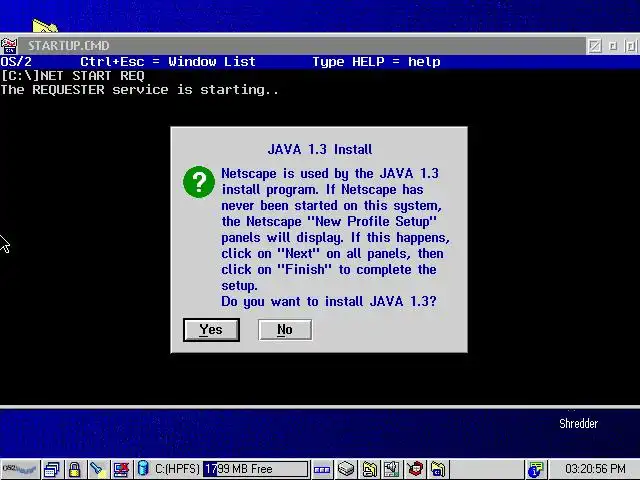Screen dimensions: 640x480
Task: Click 'The REQUESTER service is starting..' text
Action: click(x=140, y=90)
